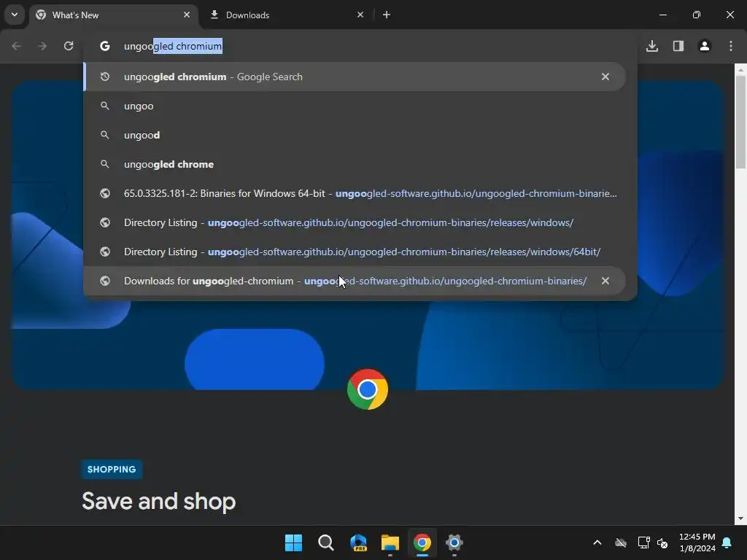Click the globe icon beside 65.0.3325.181-2 entry
Screen dimensions: 747x560
click(x=105, y=193)
